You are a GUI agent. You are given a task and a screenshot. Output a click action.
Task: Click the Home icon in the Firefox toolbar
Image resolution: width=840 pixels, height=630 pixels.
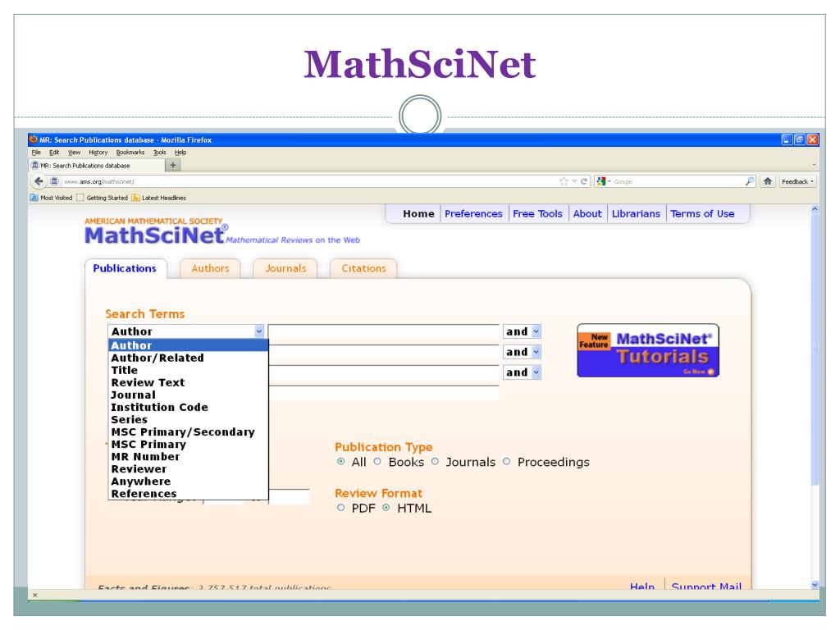click(768, 181)
